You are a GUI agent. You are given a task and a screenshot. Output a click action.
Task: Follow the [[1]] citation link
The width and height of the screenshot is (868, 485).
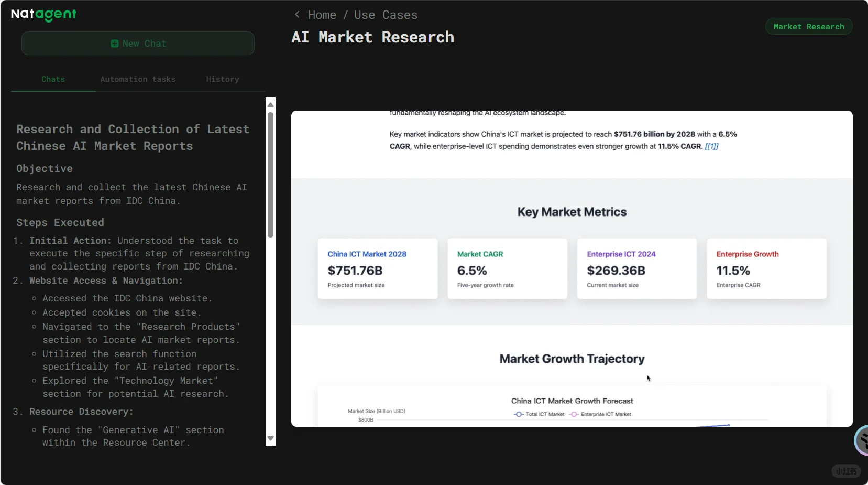(x=711, y=146)
